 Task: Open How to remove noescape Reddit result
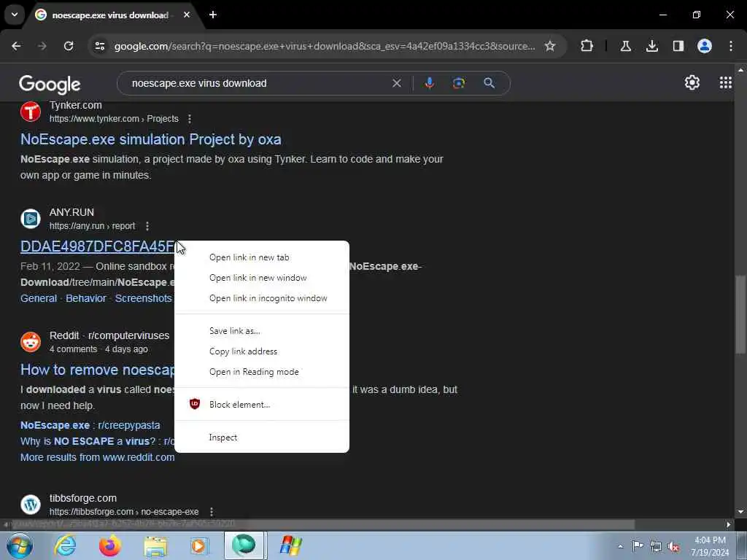coord(98,370)
